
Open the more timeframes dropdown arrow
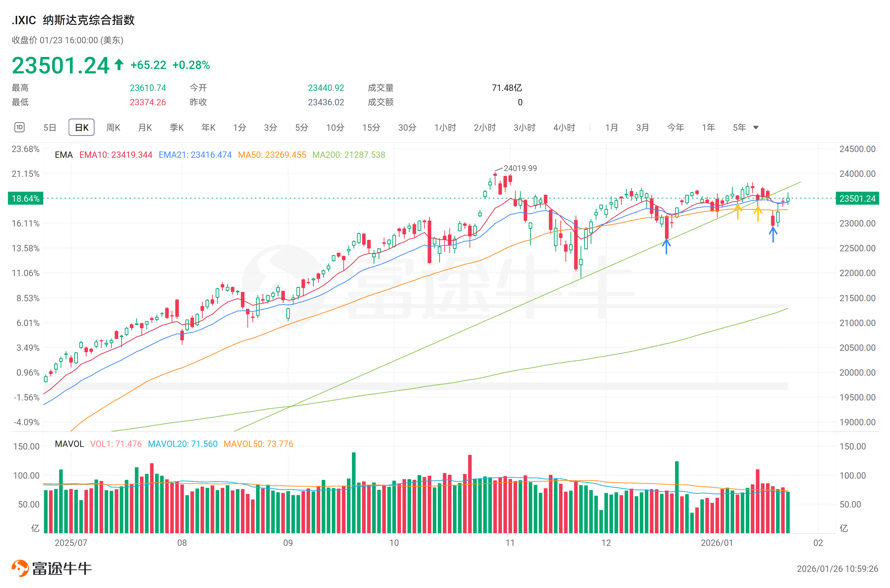[756, 128]
